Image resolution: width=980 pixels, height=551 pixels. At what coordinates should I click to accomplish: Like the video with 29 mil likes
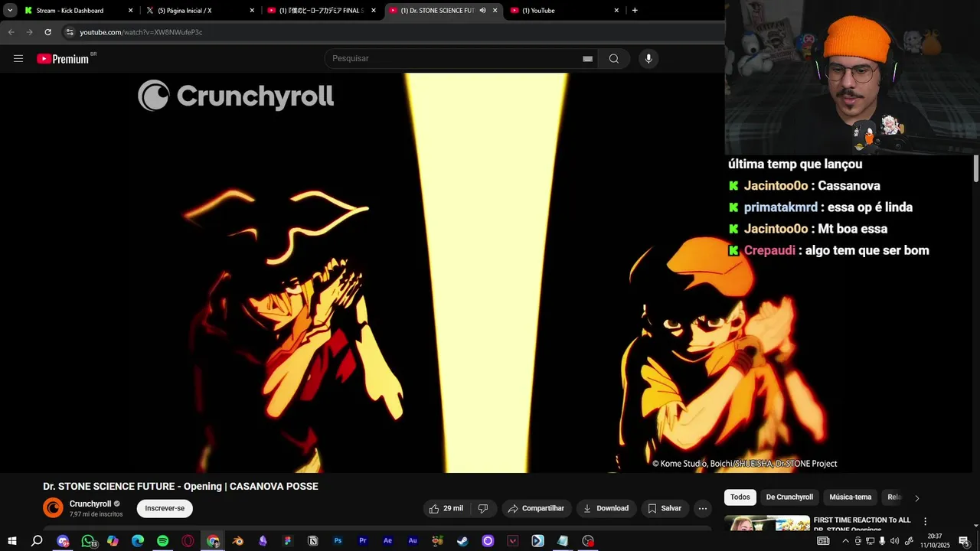446,508
